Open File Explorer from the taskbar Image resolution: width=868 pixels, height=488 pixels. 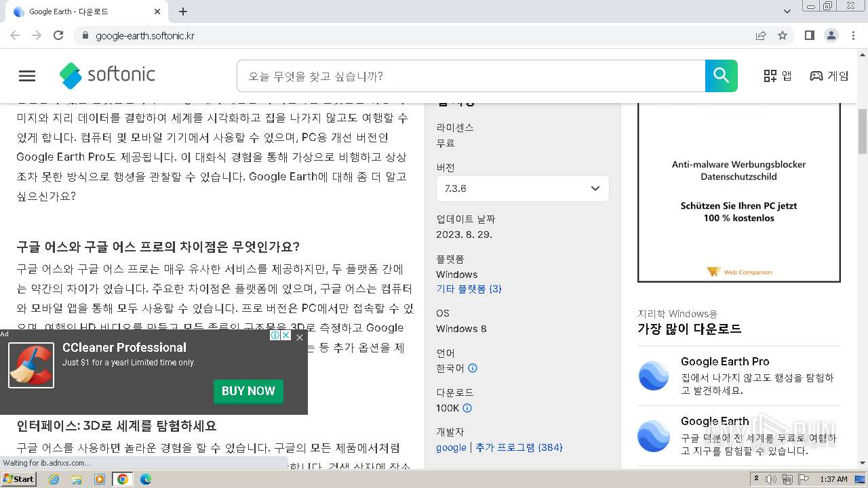tap(77, 479)
